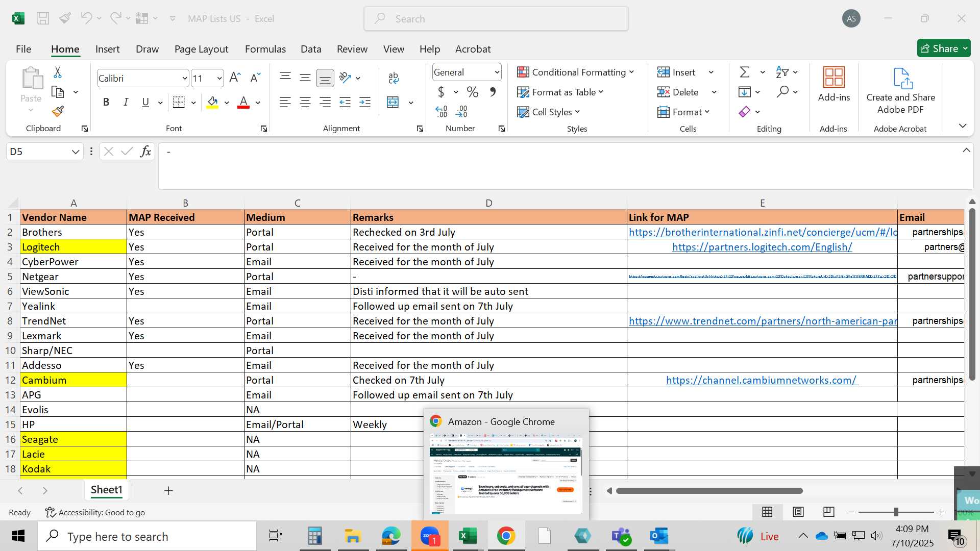Open Sort & Filter icon
This screenshot has height=551, width=980.
click(x=782, y=72)
